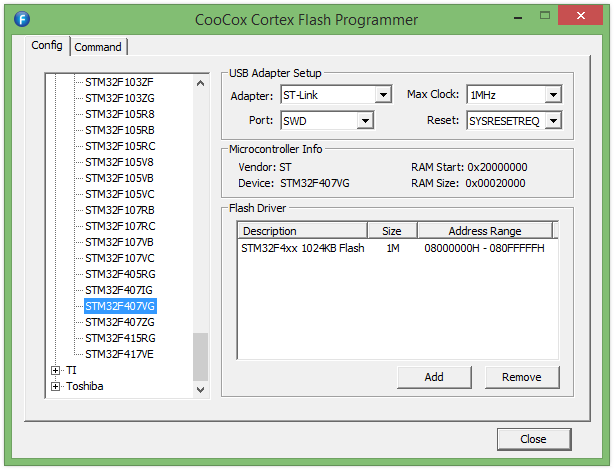Viewport: 614px width, 470px height.
Task: Click the Description column header
Action: tap(302, 231)
